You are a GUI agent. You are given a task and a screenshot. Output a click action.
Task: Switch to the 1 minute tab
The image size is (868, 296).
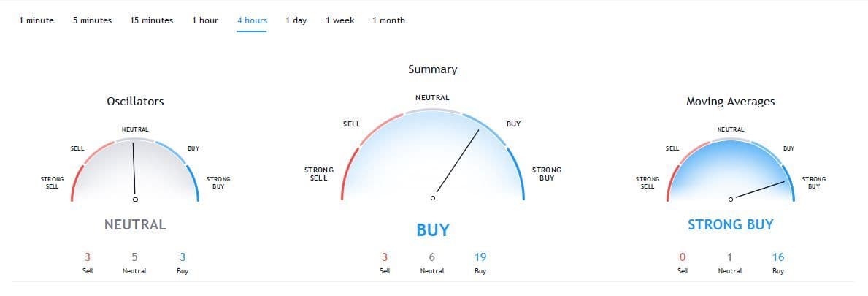click(37, 20)
